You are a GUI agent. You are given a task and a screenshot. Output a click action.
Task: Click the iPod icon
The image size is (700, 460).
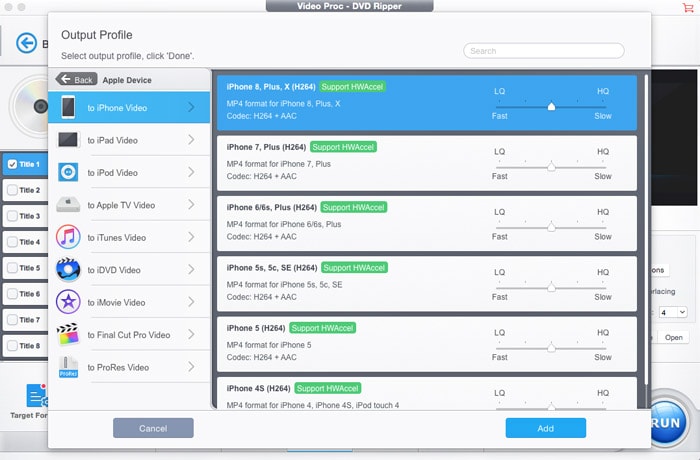(x=68, y=172)
